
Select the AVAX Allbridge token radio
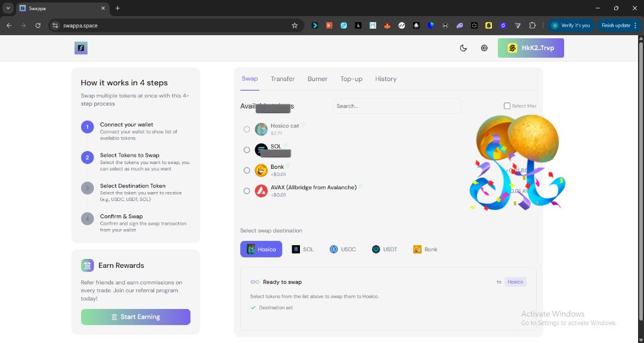coord(247,191)
